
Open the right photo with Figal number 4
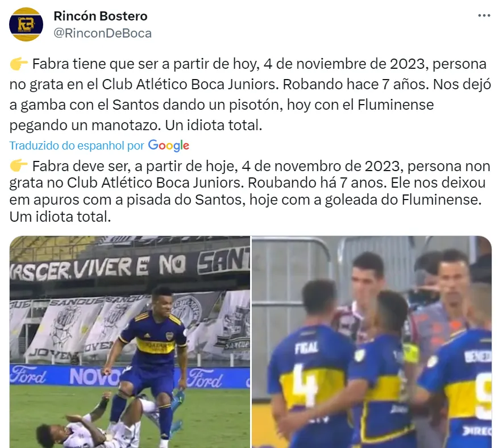[x=372, y=342]
